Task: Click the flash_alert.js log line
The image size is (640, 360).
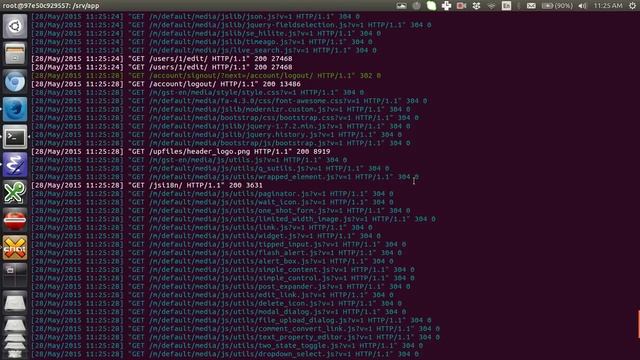Action: (217, 253)
